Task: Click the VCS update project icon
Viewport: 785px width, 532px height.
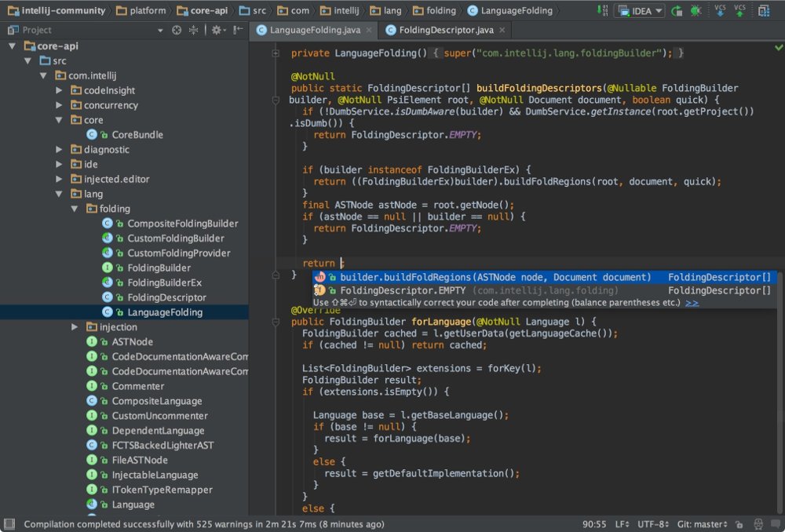Action: [x=720, y=11]
